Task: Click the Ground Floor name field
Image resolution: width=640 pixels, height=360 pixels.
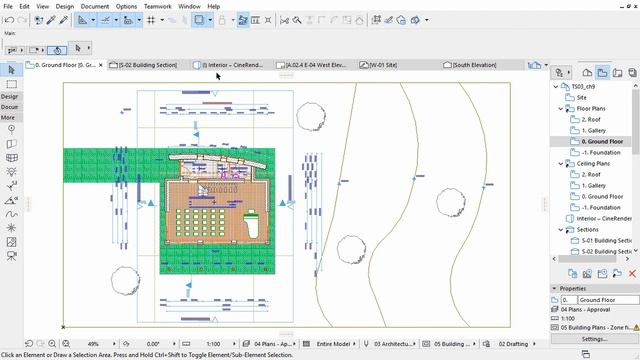Action: point(608,300)
